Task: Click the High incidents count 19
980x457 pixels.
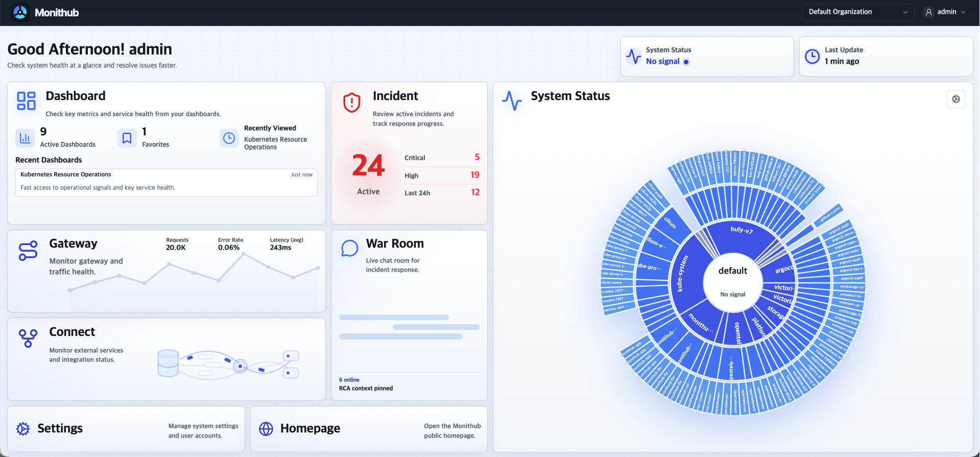Action: 475,175
